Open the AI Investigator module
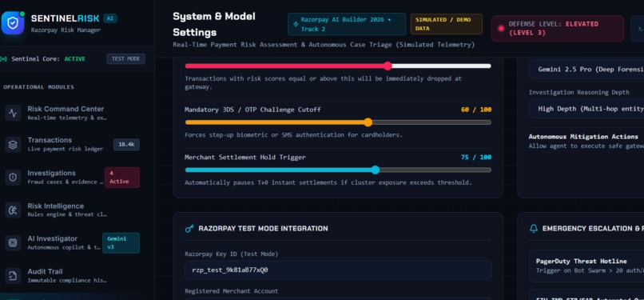The height and width of the screenshot is (300, 644). coord(72,243)
